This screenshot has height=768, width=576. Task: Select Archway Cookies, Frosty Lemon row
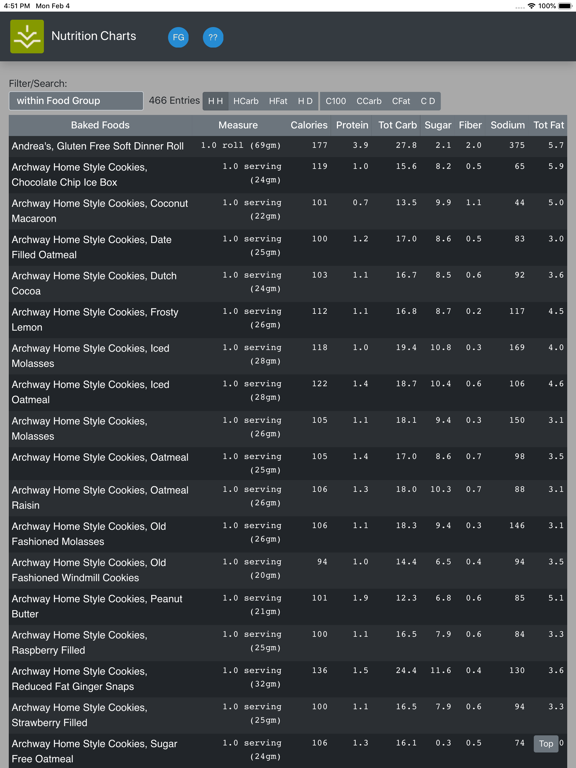coord(288,319)
